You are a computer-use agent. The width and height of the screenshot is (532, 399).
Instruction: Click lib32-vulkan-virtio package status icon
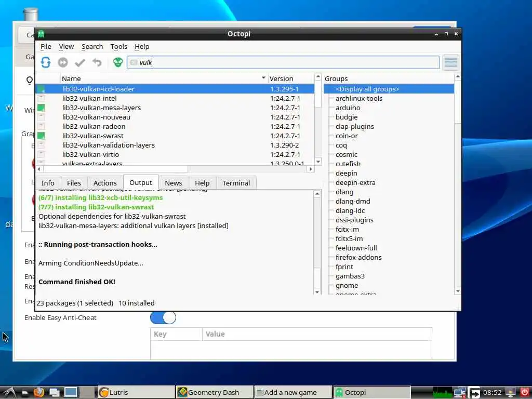point(41,154)
